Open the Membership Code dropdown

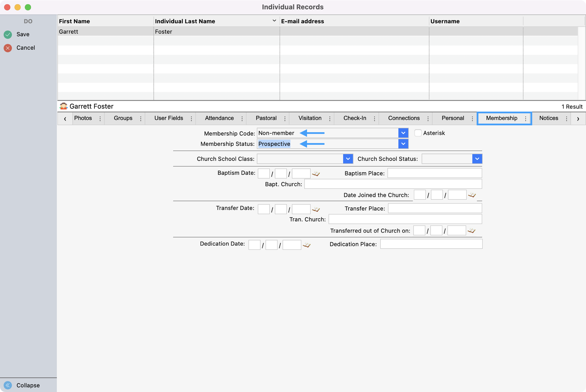click(403, 133)
